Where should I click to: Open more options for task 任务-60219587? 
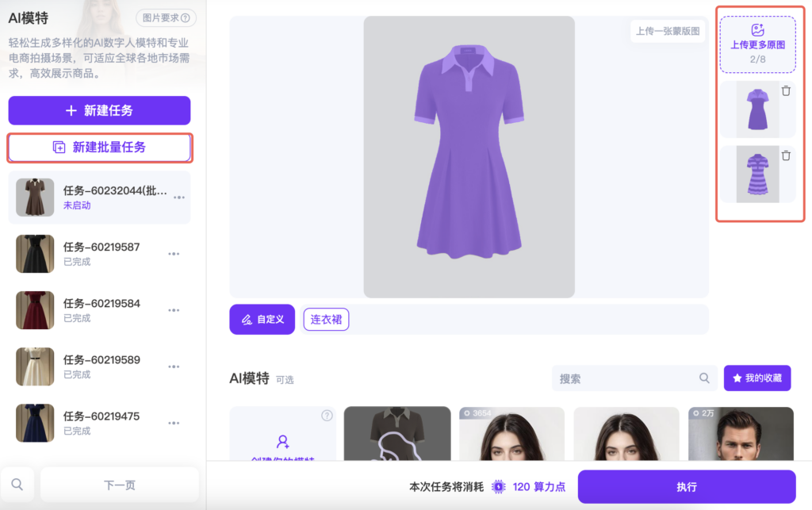[x=174, y=254]
